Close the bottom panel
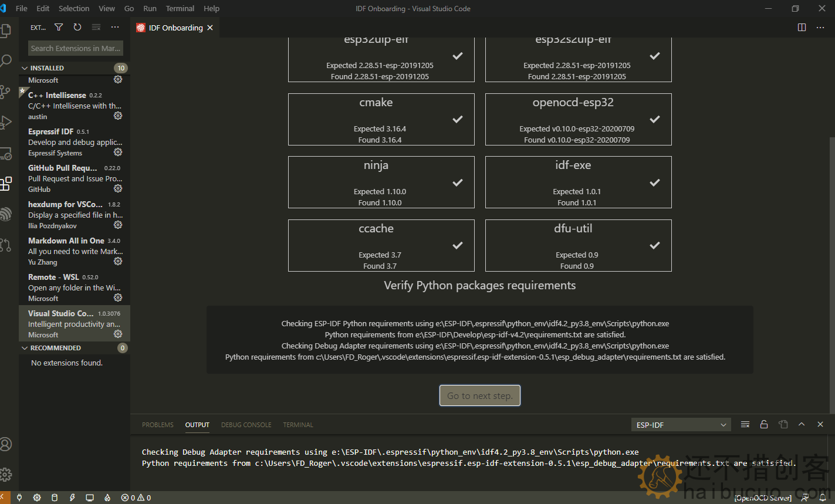 820,424
